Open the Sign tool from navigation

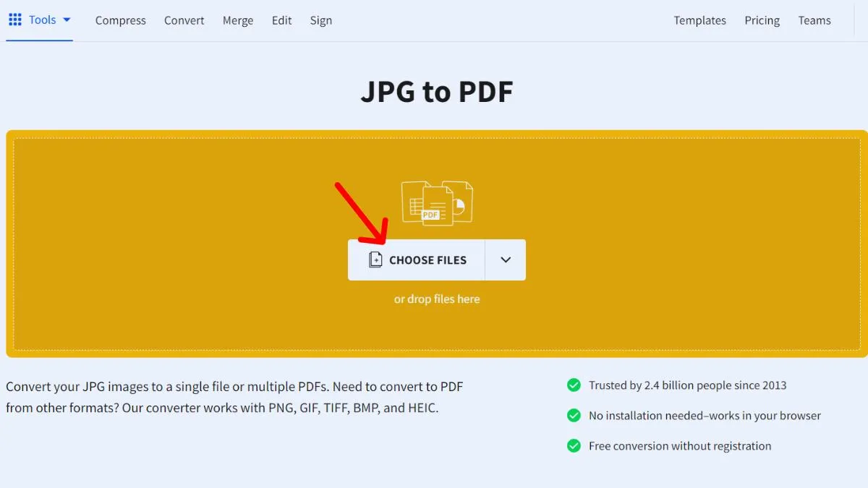point(321,20)
